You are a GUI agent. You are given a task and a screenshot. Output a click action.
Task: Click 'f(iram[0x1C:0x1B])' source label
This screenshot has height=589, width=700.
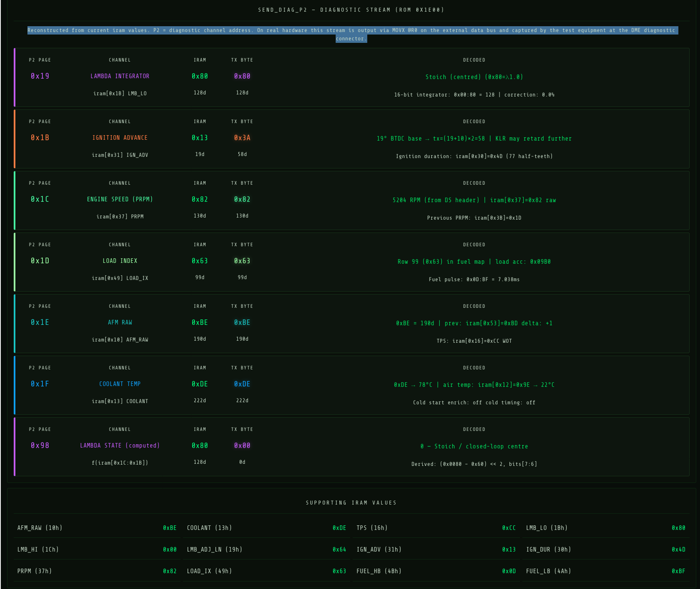120,463
